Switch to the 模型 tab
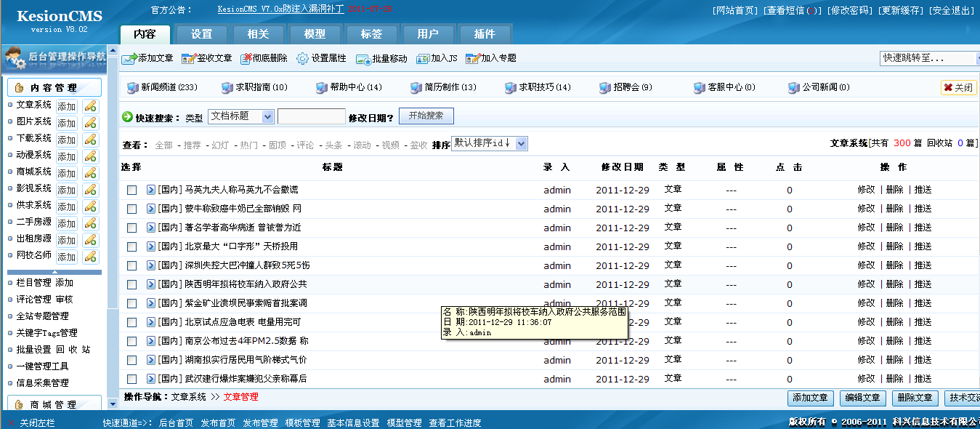Viewport: 980px width, 429px height. [x=315, y=34]
